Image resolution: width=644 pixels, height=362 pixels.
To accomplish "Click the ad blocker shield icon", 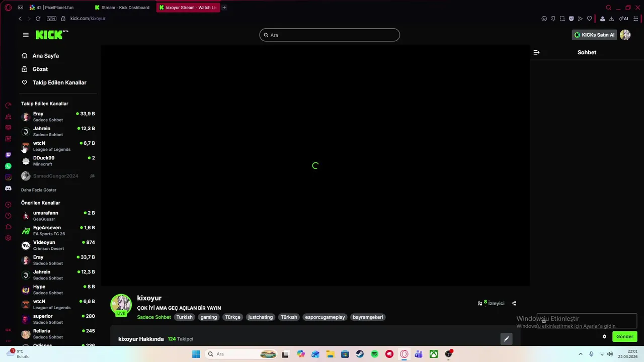I will [571, 19].
